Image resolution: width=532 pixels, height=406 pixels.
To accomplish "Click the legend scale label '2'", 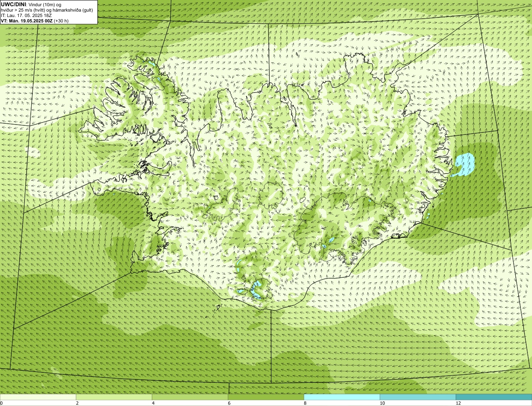I will point(77,403).
